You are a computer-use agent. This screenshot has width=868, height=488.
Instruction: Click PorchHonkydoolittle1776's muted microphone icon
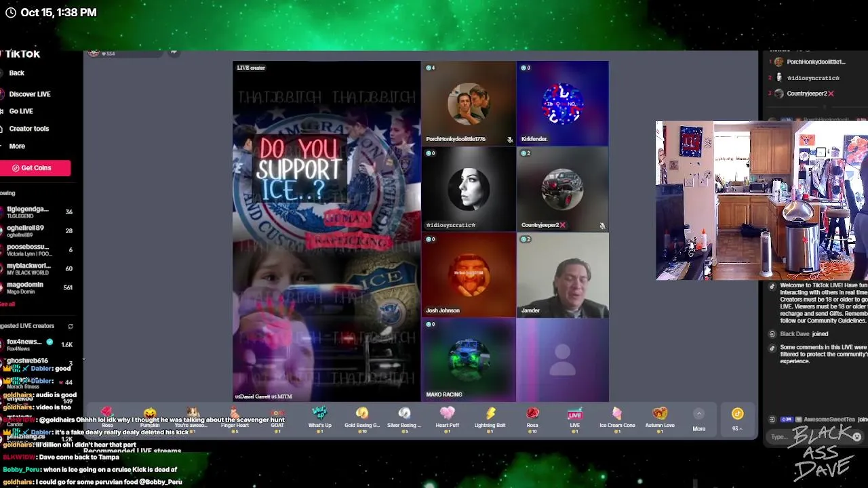point(509,140)
